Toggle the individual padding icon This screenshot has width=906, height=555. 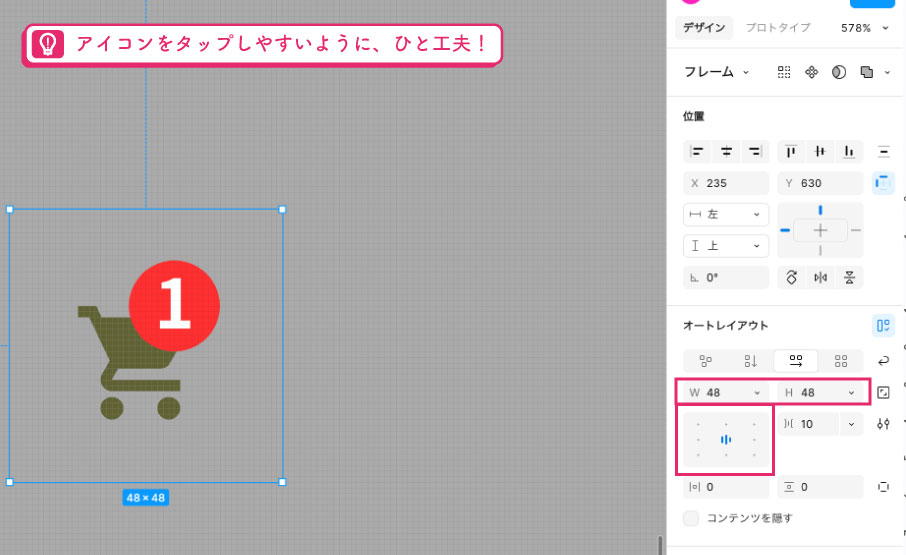click(883, 487)
